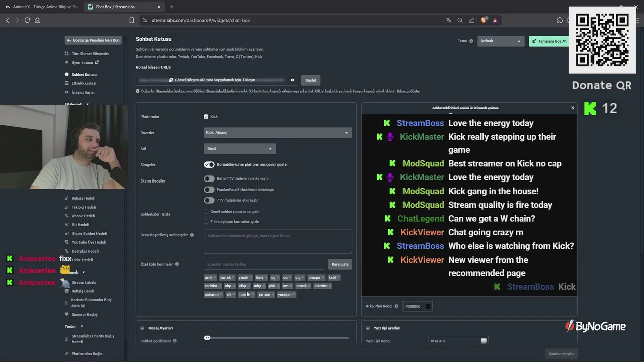Image resolution: width=644 pixels, height=362 pixels.
Task: Click the info icon next to Tema
Action: pyautogui.click(x=471, y=41)
